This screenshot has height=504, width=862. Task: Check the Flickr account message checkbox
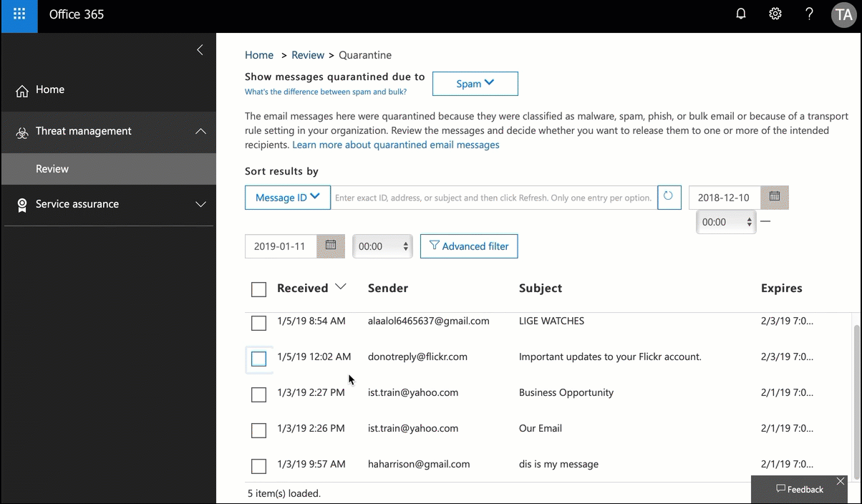259,359
